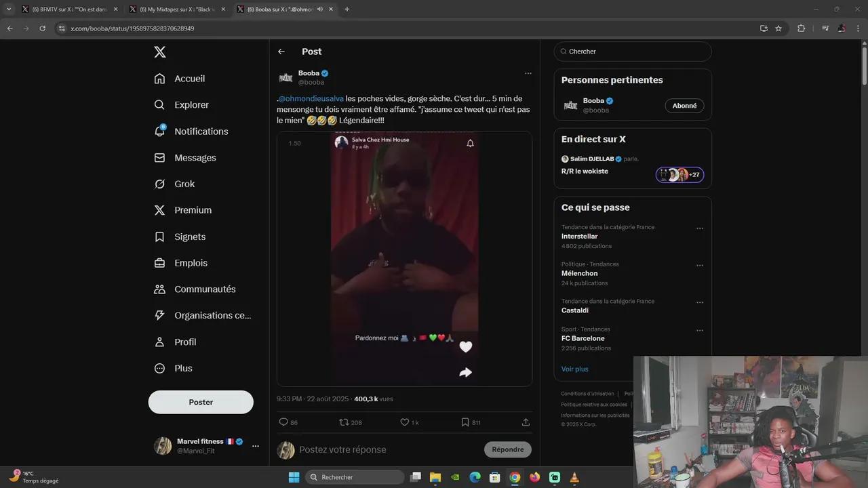Screen dimensions: 868x488
Task: Click the Emplois briefcase icon
Action: pyautogui.click(x=159, y=263)
